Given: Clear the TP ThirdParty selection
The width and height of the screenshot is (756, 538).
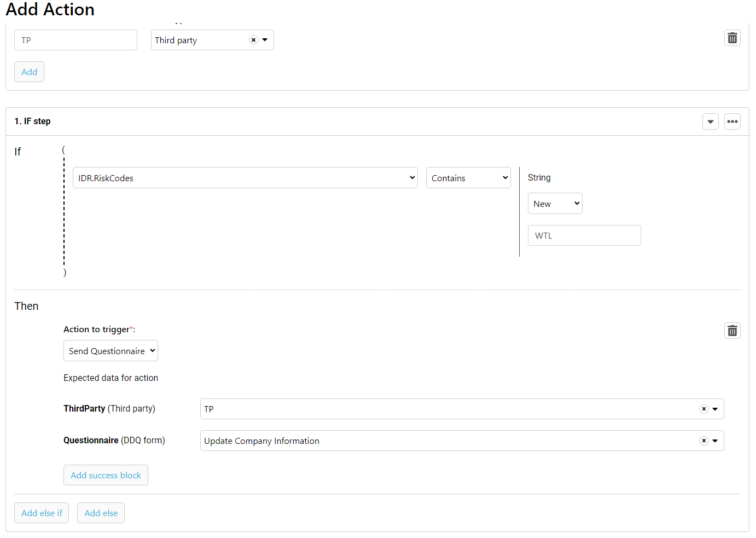Looking at the screenshot, I should (x=703, y=408).
